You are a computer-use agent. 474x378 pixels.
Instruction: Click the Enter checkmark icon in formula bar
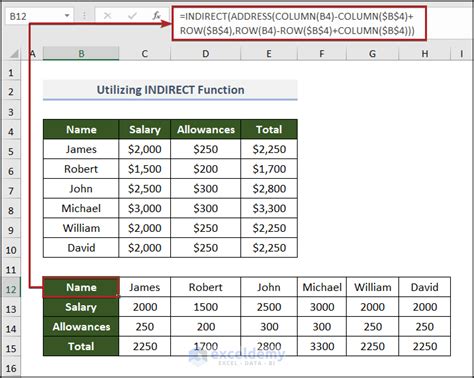pyautogui.click(x=132, y=15)
